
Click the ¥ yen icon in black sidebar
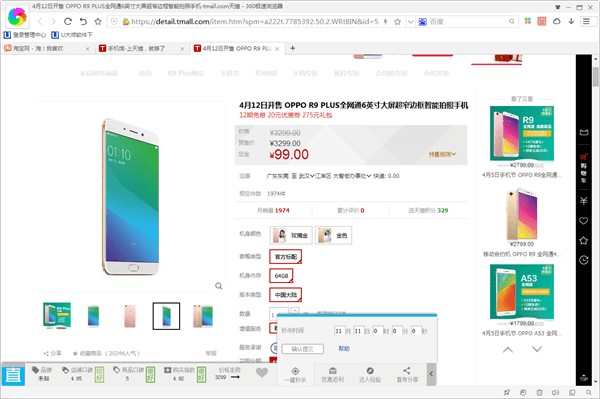(584, 201)
